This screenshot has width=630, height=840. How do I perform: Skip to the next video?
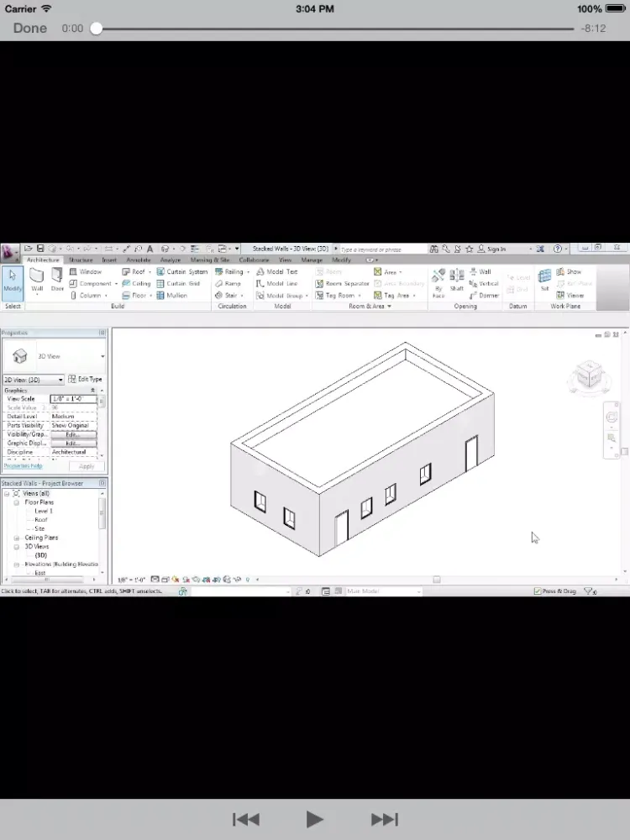point(385,819)
